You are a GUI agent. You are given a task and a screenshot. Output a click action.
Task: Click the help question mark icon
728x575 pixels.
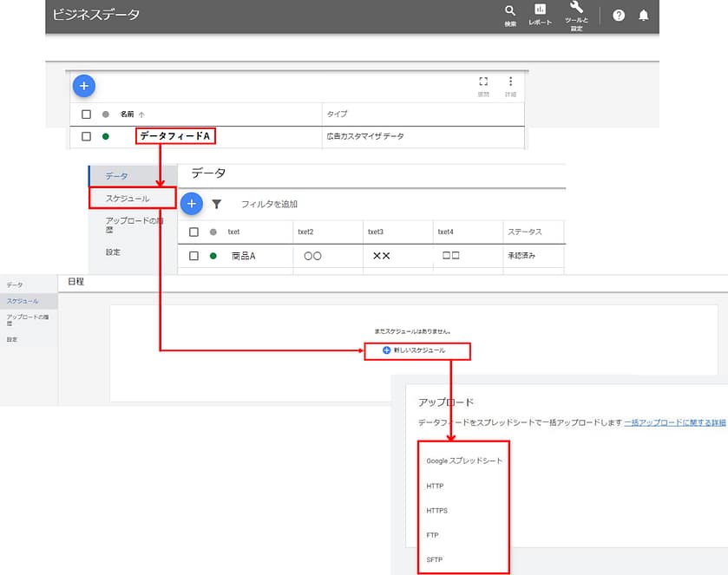tap(619, 16)
